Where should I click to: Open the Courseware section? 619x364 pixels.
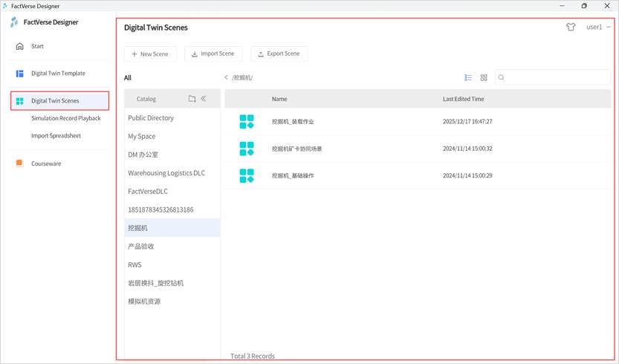pyautogui.click(x=45, y=163)
